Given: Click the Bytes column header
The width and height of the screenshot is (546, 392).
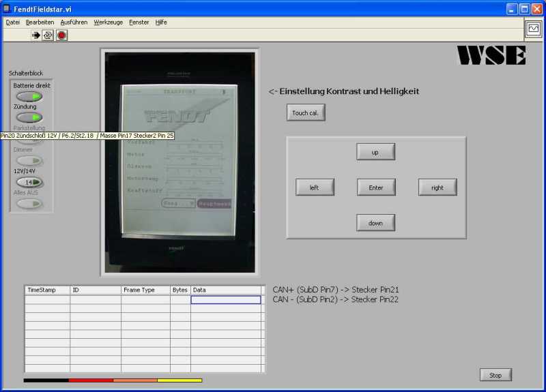Looking at the screenshot, I should point(180,290).
